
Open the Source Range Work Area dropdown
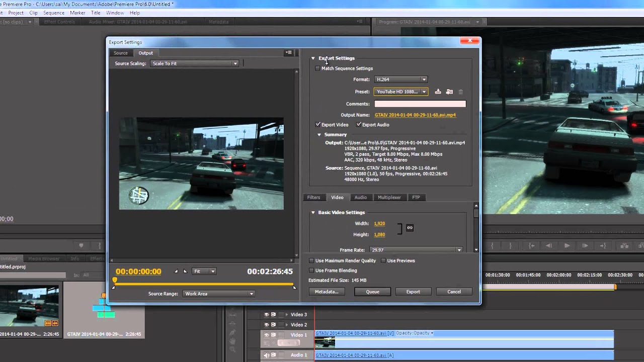click(x=218, y=294)
